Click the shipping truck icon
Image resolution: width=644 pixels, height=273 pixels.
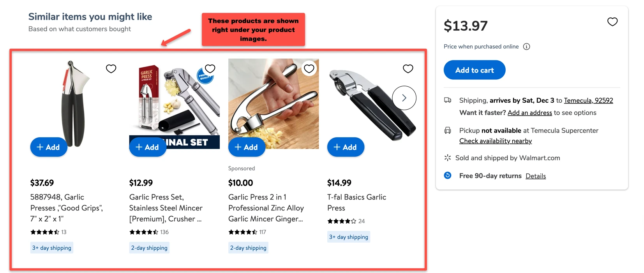pyautogui.click(x=447, y=100)
